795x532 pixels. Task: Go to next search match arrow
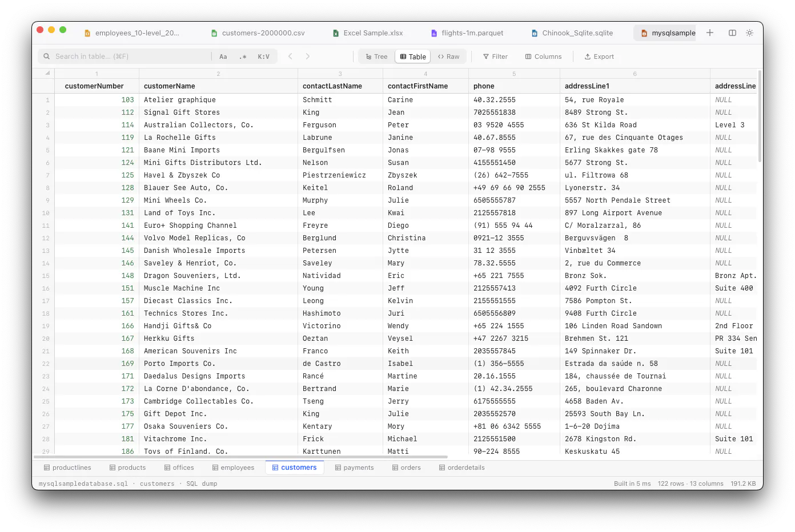(x=308, y=57)
